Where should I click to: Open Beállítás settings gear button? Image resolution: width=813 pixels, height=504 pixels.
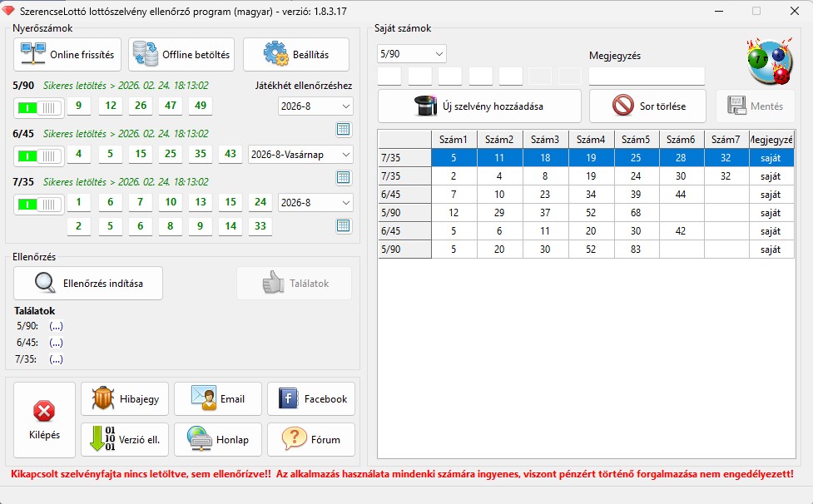coord(275,55)
